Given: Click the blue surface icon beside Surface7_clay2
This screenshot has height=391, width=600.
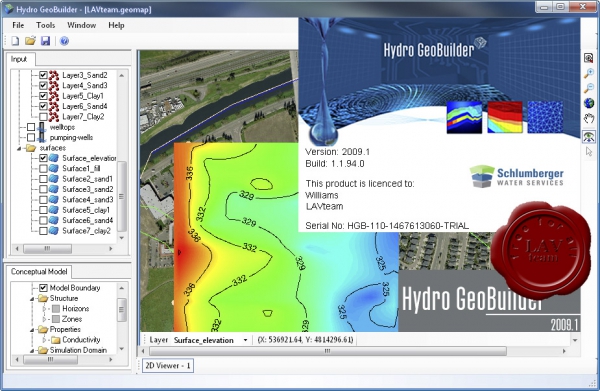Looking at the screenshot, I should (x=54, y=231).
